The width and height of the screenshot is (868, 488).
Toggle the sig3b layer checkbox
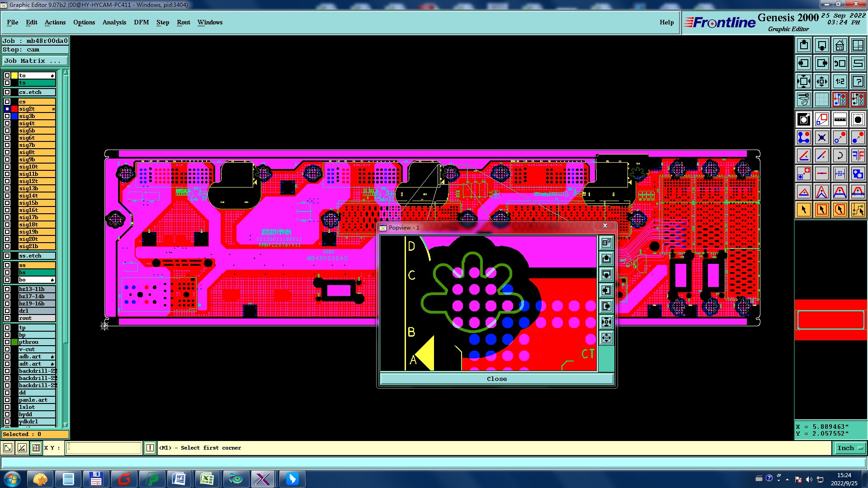point(7,116)
